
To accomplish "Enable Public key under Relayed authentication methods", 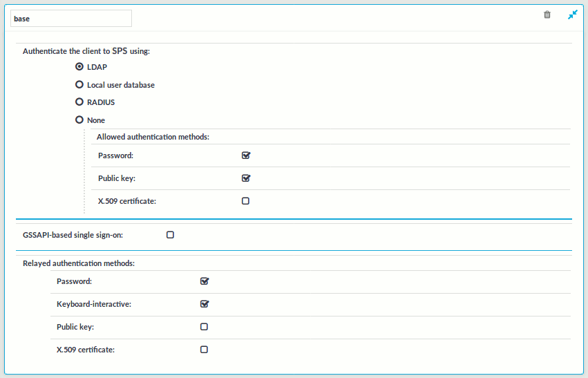I will coord(204,327).
